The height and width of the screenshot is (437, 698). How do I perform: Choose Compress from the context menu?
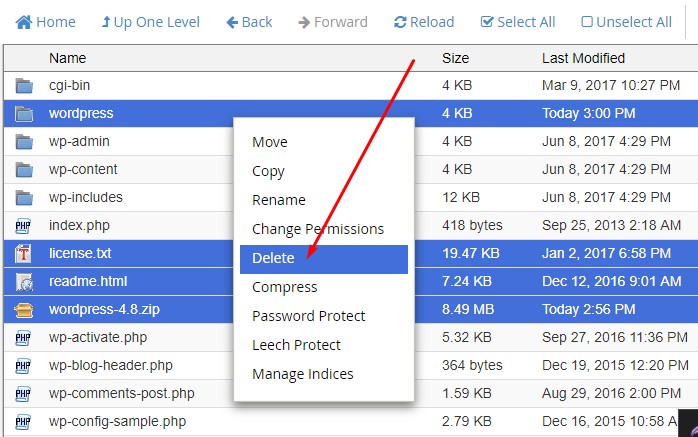coord(284,287)
